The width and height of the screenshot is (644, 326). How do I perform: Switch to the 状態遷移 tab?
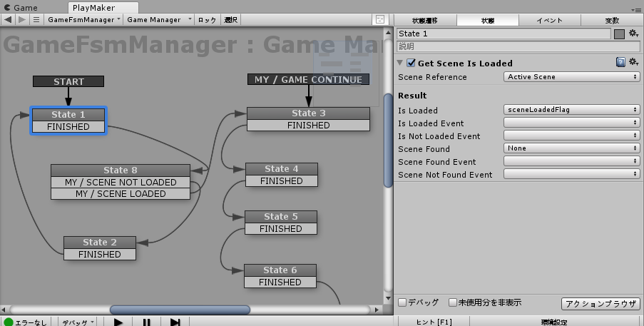coord(426,20)
